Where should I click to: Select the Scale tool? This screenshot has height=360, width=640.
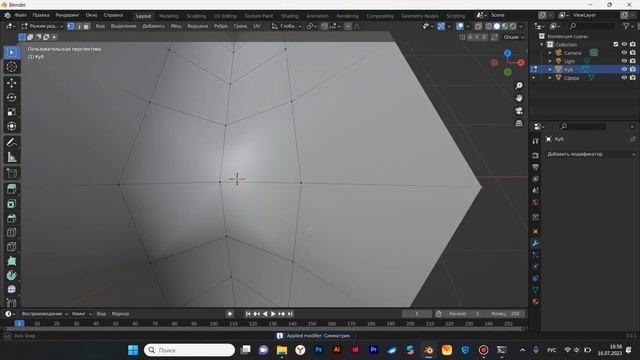click(x=11, y=111)
